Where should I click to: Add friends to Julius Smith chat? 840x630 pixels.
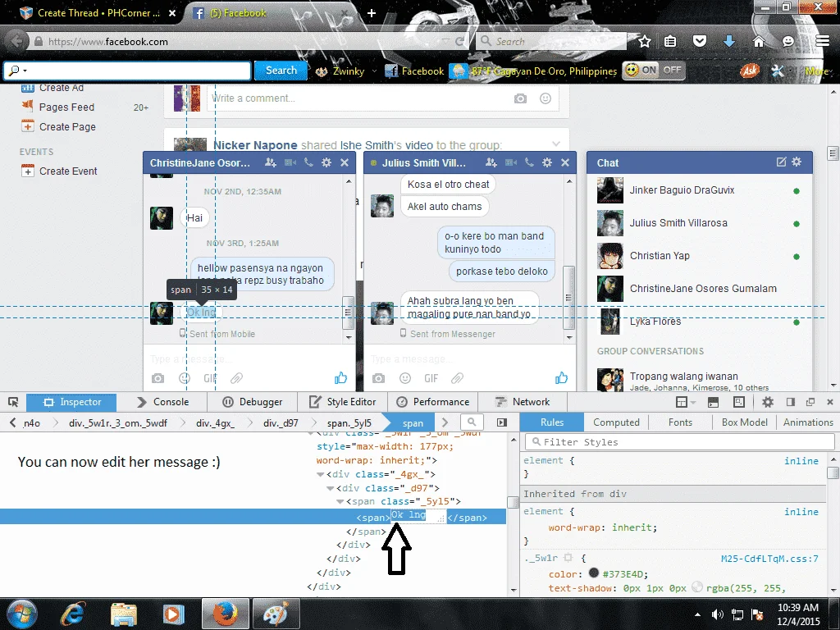tap(491, 162)
